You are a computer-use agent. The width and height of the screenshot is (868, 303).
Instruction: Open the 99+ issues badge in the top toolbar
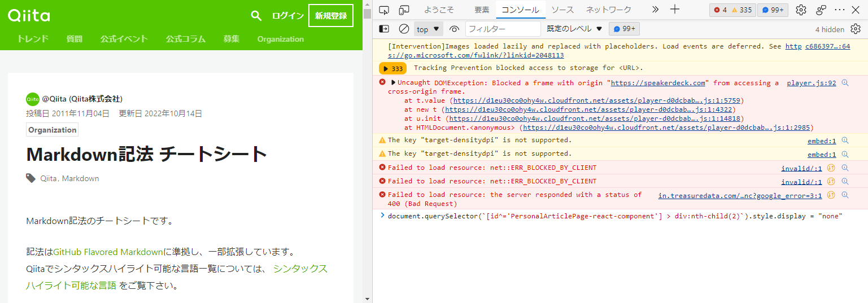[773, 10]
